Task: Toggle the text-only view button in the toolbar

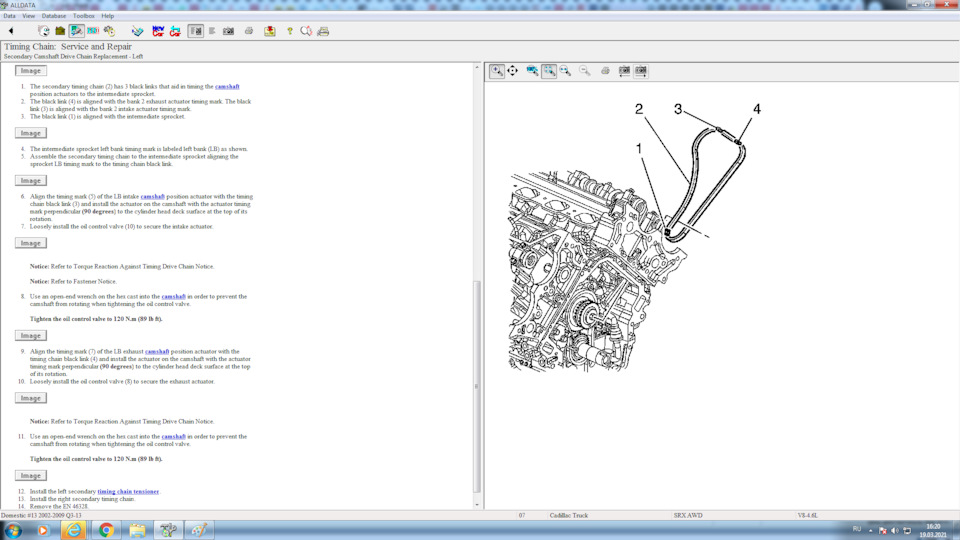Action: 212,31
